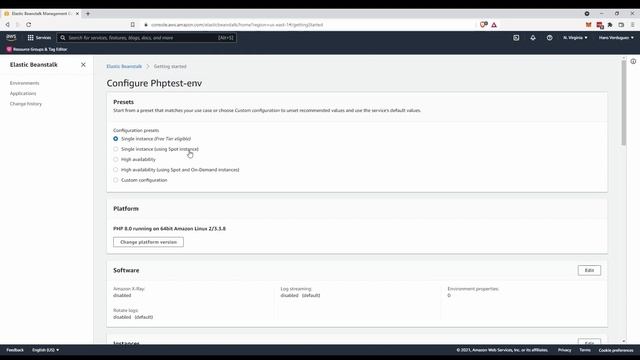
Task: Open a new browser tab with plus
Action: tap(88, 13)
